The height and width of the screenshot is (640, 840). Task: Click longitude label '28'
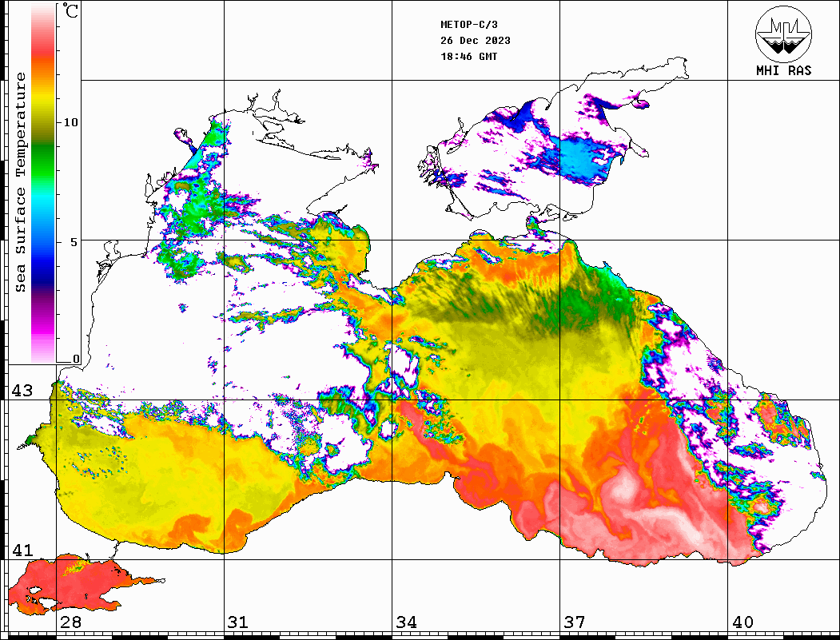70,622
